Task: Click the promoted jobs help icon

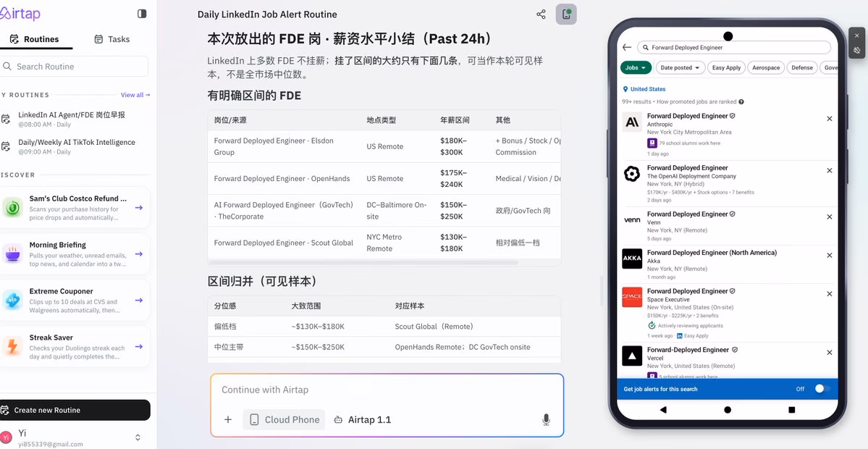Action: point(741,102)
